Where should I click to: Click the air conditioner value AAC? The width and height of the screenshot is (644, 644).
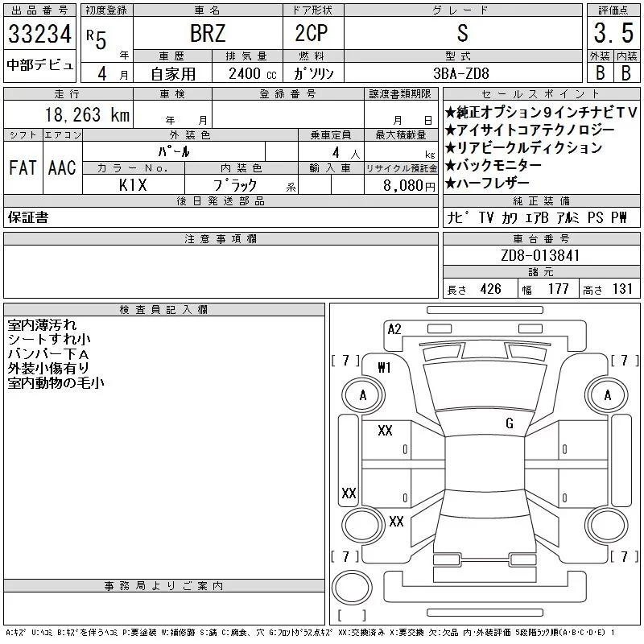(62, 167)
